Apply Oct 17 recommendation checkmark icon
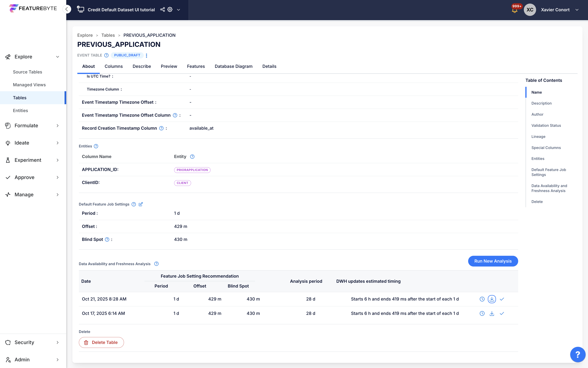588x368 pixels. [502, 314]
